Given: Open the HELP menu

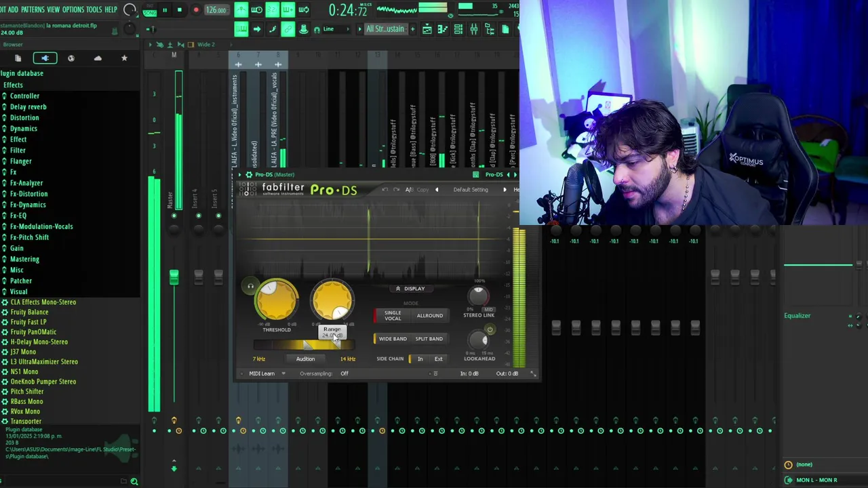Looking at the screenshot, I should [111, 9].
